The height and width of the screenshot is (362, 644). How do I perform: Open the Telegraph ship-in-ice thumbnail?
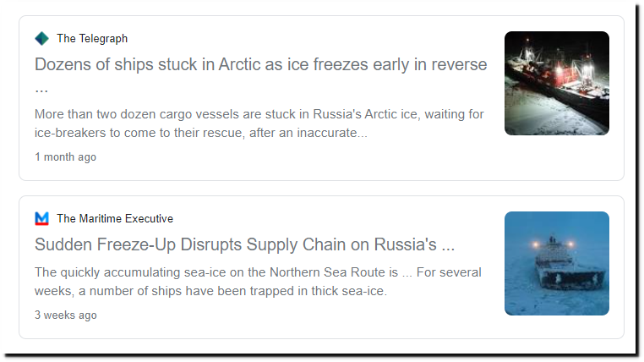pyautogui.click(x=556, y=83)
